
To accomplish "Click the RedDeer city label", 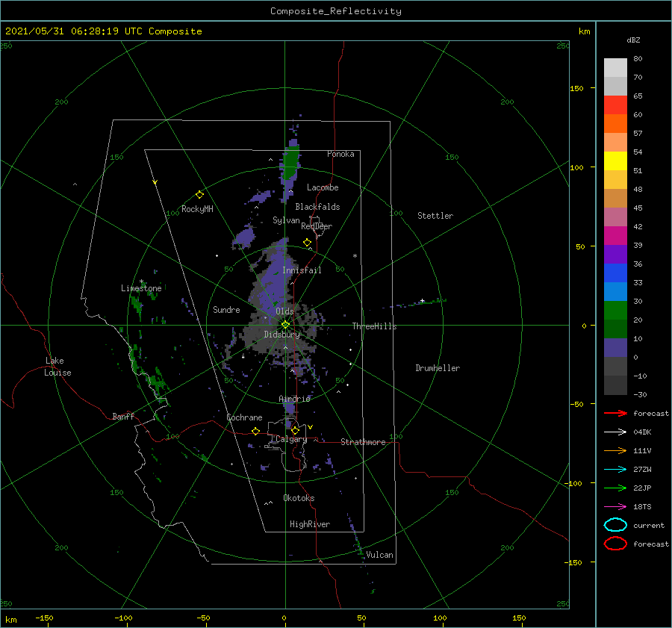I will pos(317,226).
